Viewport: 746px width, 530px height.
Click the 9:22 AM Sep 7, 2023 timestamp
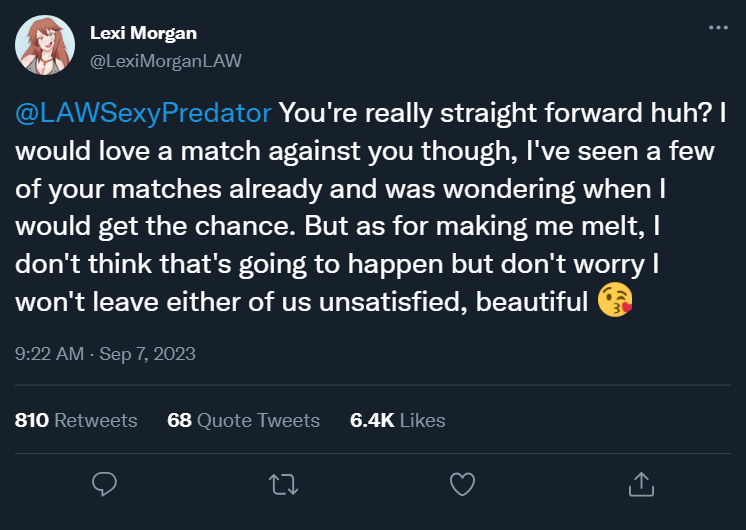click(106, 353)
